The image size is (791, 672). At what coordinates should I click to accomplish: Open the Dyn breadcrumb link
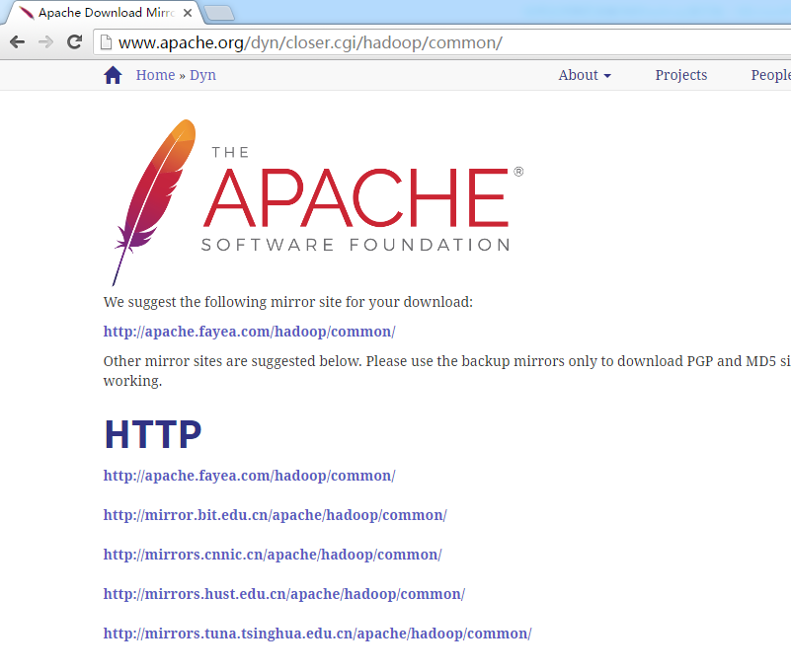click(202, 75)
